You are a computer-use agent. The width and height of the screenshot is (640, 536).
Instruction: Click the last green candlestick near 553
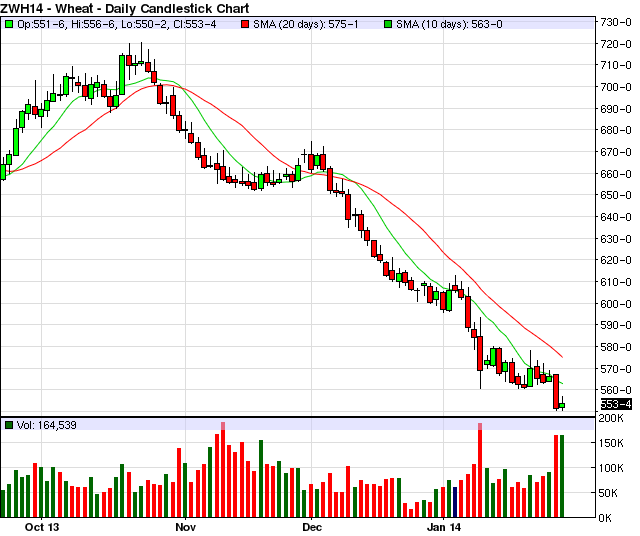[x=562, y=405]
